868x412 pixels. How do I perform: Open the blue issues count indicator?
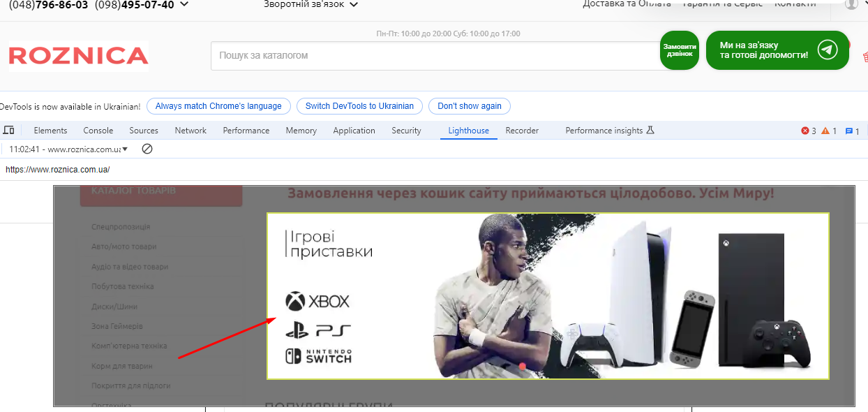click(852, 131)
